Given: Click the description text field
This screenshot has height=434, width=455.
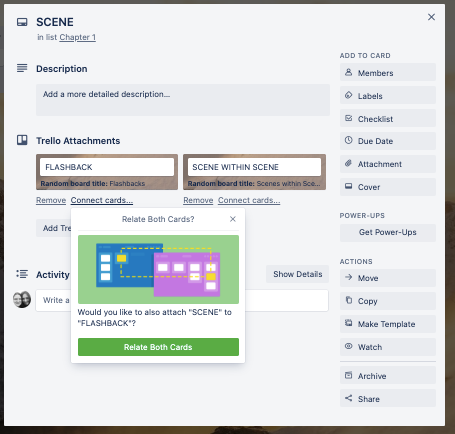Looking at the screenshot, I should pos(183,100).
